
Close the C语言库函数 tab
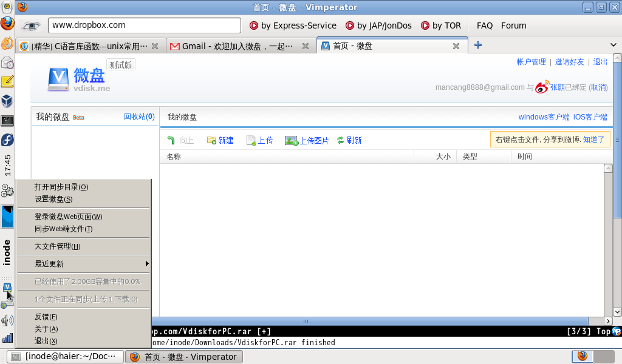155,46
